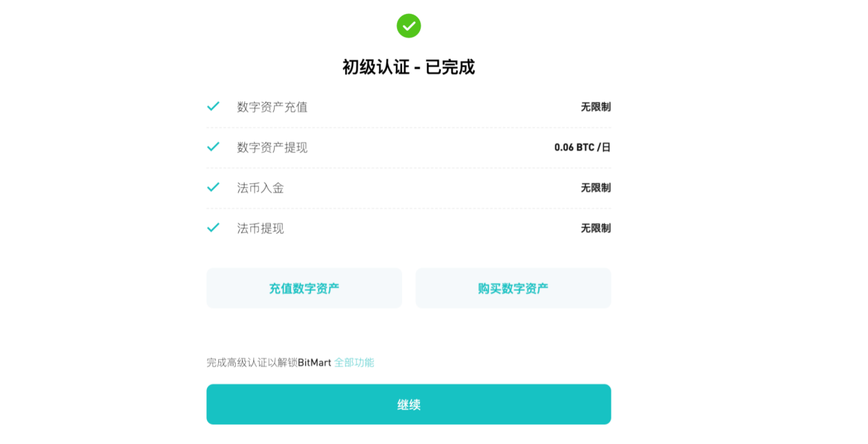
Task: Click 无限制 value in 数字资产充值 row
Action: pos(595,107)
